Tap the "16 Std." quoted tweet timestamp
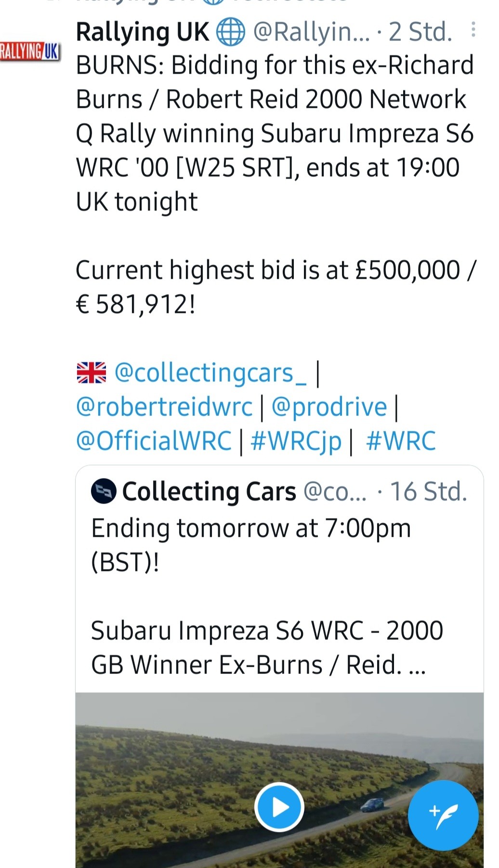The width and height of the screenshot is (499, 868). [x=428, y=492]
